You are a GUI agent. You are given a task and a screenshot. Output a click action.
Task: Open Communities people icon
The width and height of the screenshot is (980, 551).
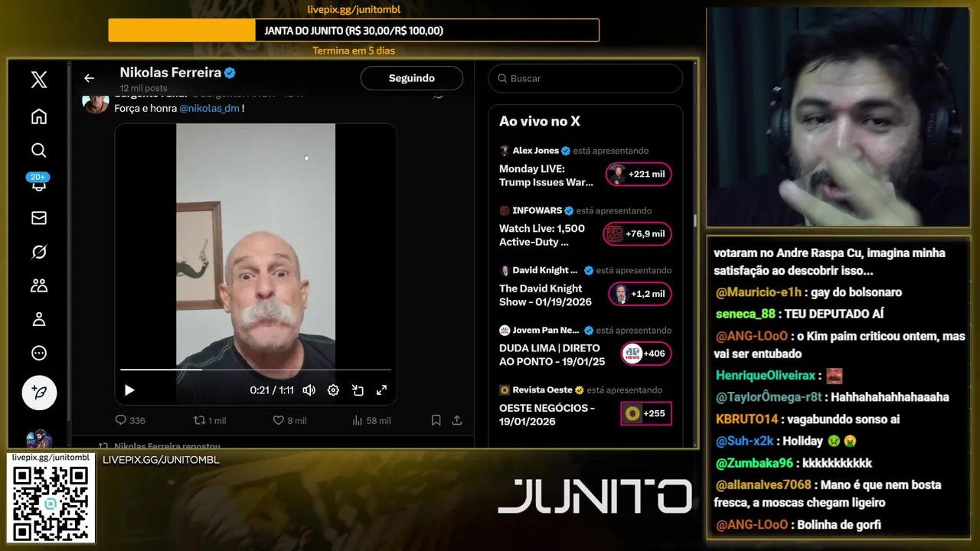pyautogui.click(x=39, y=285)
